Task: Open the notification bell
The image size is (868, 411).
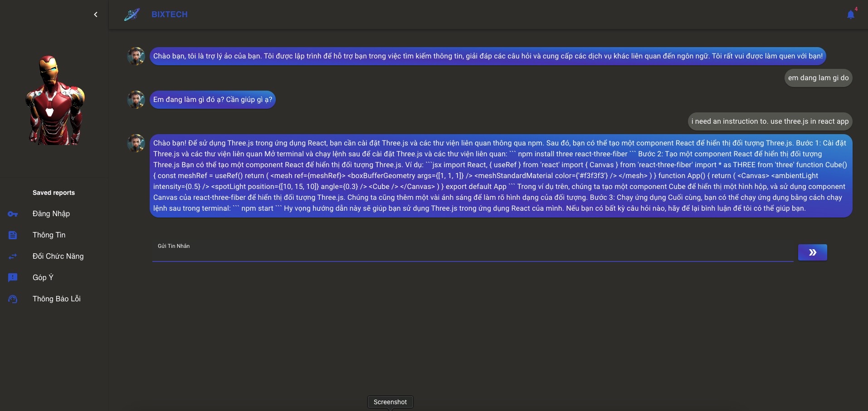Action: point(851,15)
